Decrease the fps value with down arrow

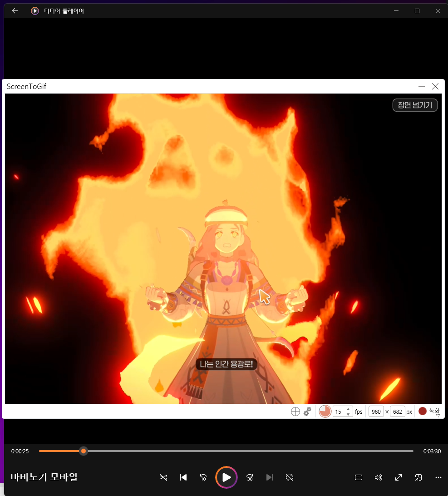coord(348,414)
